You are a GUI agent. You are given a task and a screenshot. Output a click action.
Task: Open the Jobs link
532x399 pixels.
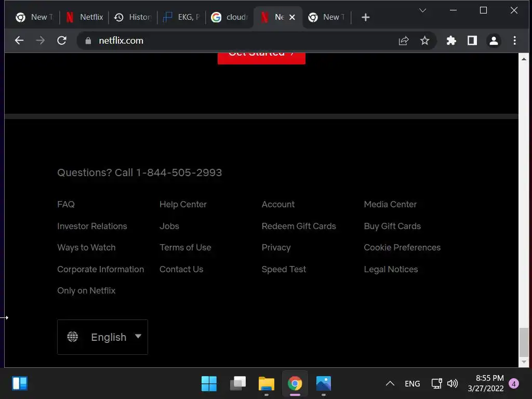[x=169, y=226]
